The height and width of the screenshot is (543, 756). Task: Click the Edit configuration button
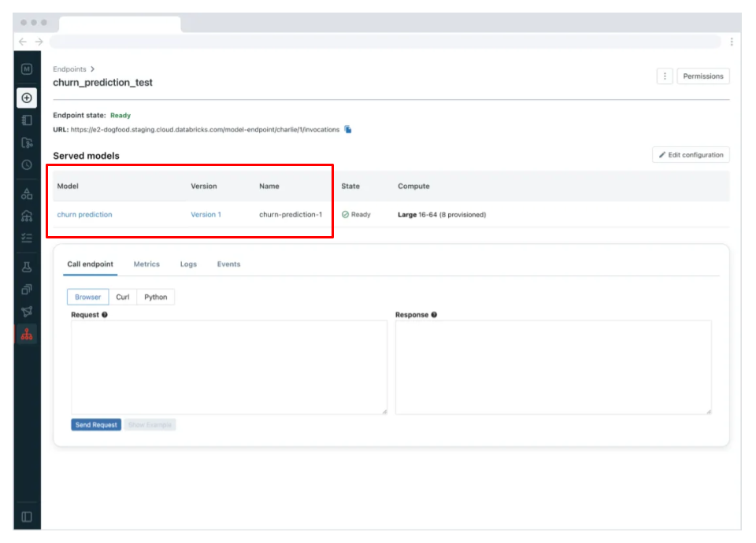tap(691, 155)
